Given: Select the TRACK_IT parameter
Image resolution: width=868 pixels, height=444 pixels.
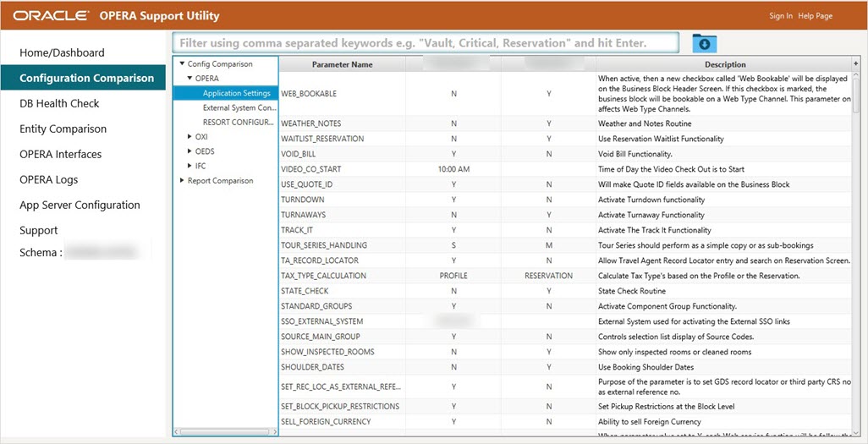Looking at the screenshot, I should [x=297, y=230].
